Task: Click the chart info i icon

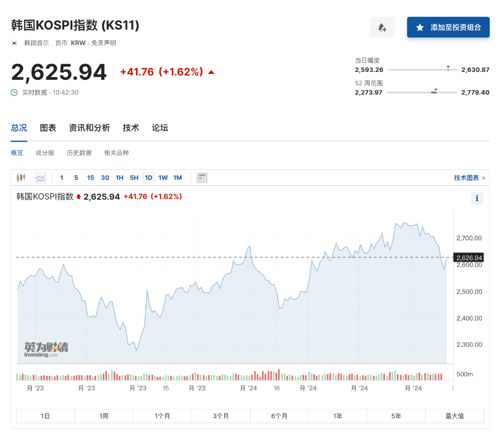Action: tap(477, 198)
